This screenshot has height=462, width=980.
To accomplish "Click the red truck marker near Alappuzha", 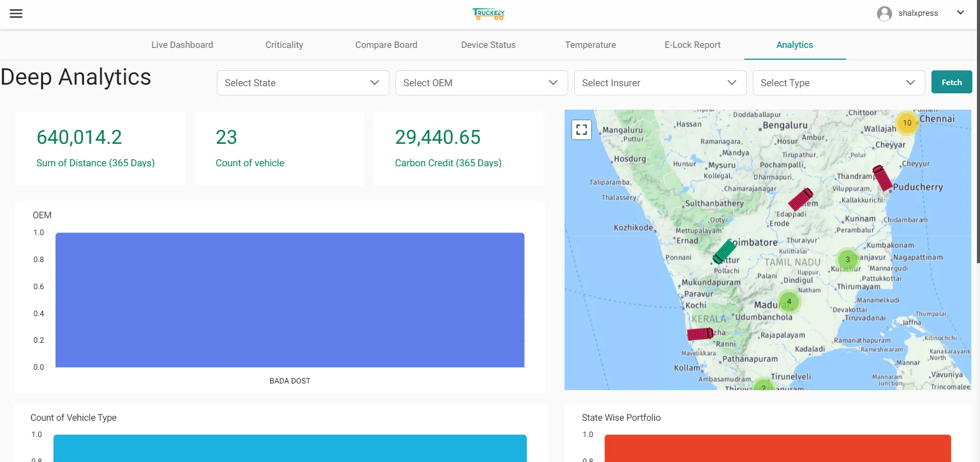I will (700, 334).
